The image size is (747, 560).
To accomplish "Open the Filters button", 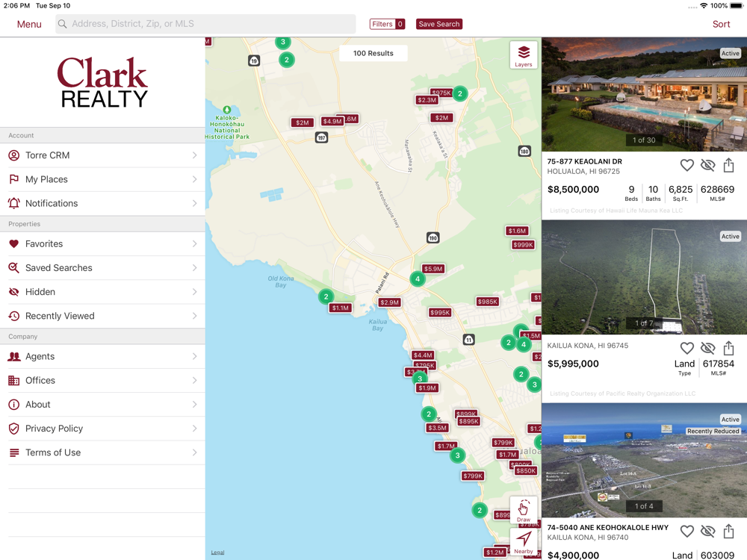I will pyautogui.click(x=387, y=24).
